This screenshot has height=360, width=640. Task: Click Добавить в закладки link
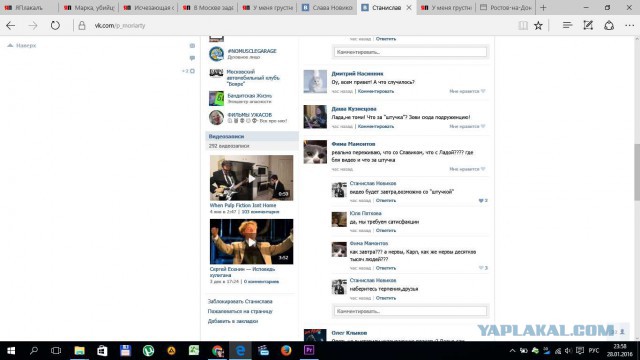[x=233, y=321]
